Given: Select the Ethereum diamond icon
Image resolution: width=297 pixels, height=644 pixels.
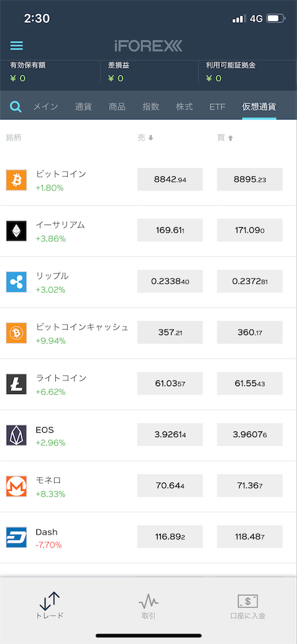Looking at the screenshot, I should (x=16, y=231).
